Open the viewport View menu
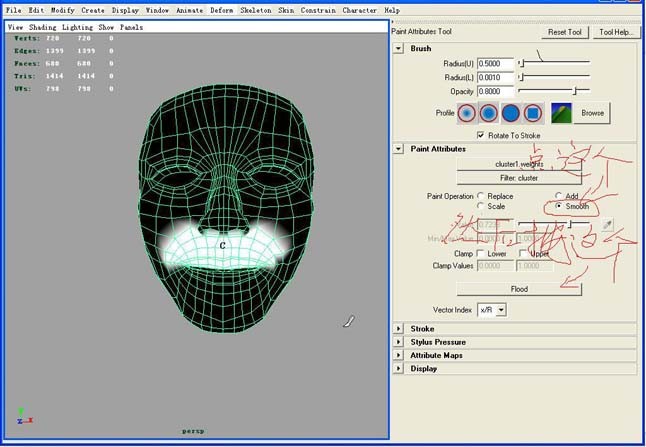This screenshot has width=646, height=447. point(15,27)
